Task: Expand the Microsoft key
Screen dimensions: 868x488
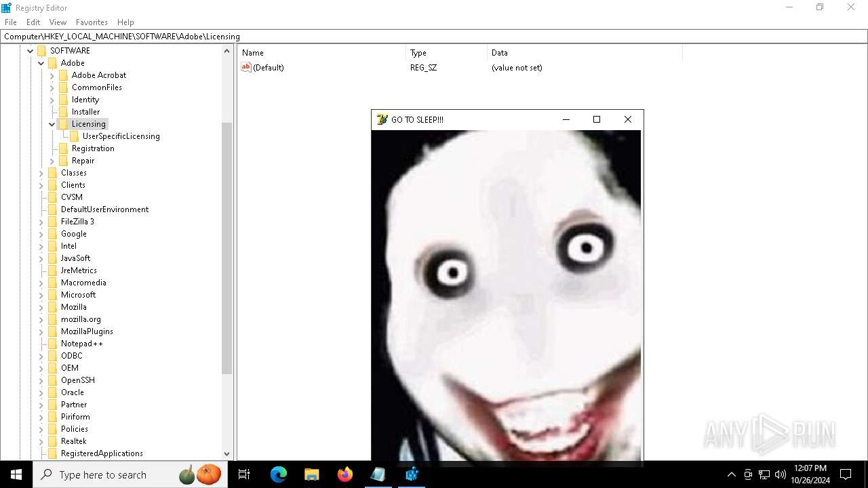Action: click(x=41, y=295)
